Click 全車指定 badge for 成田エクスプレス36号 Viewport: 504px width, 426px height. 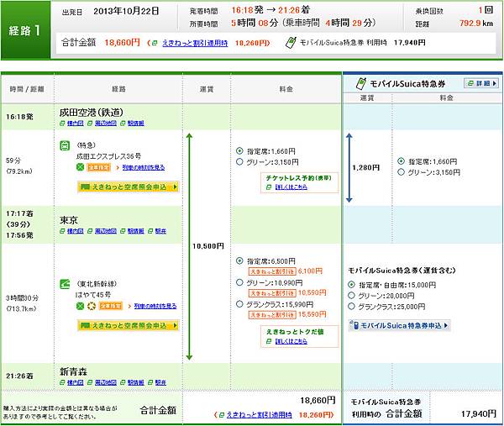click(99, 167)
